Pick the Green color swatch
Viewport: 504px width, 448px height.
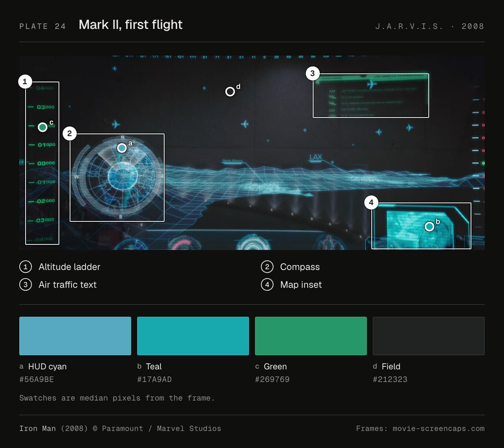point(311,336)
